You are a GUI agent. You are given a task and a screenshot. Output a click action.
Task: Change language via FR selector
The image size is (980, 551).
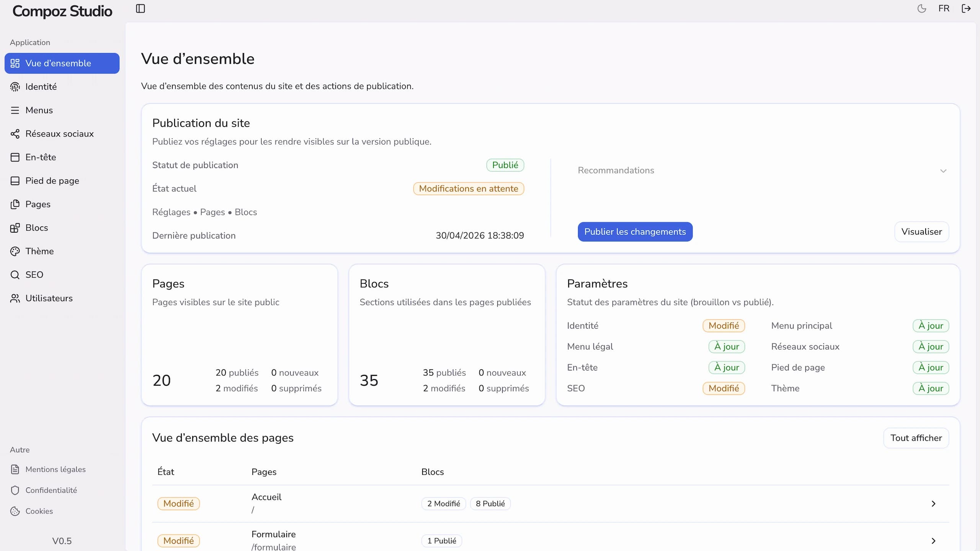tap(944, 8)
